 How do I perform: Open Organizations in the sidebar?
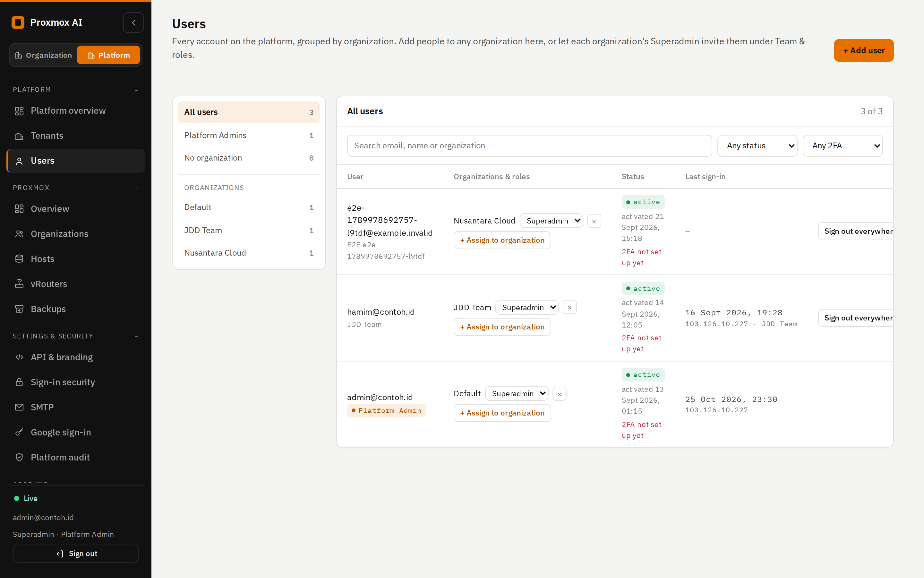coord(76,234)
